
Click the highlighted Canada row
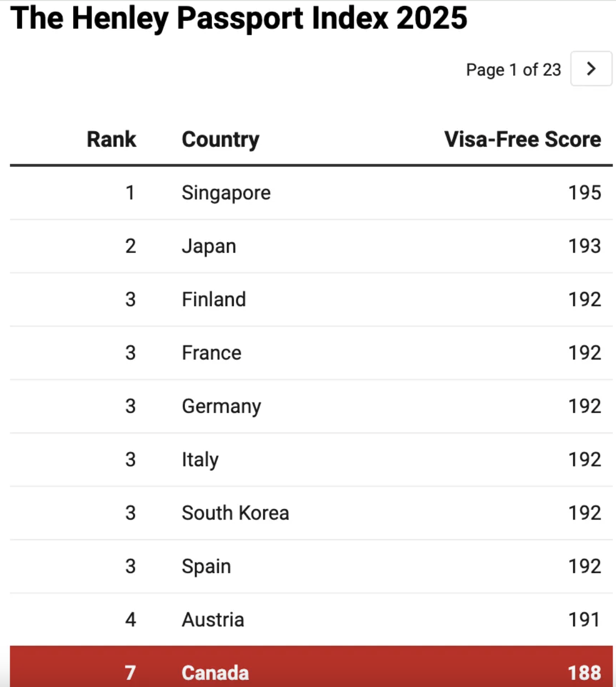pyautogui.click(x=215, y=673)
